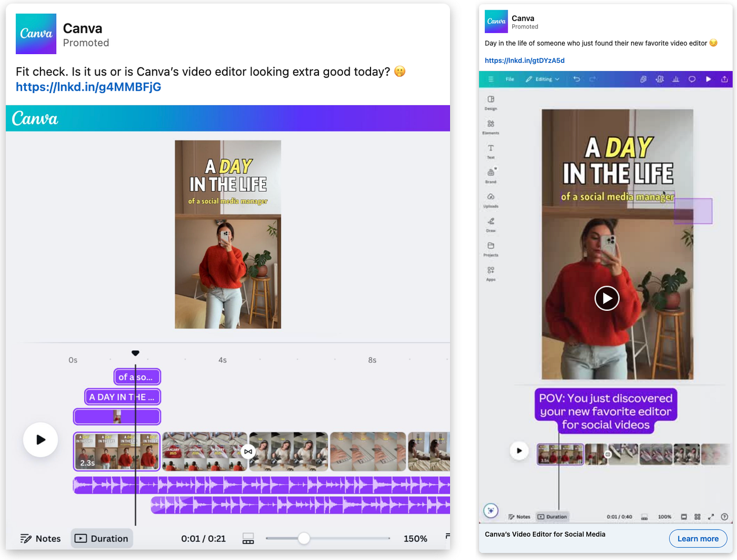Click the 8s mark on left ad timeline ruler
This screenshot has height=560, width=737.
[372, 360]
